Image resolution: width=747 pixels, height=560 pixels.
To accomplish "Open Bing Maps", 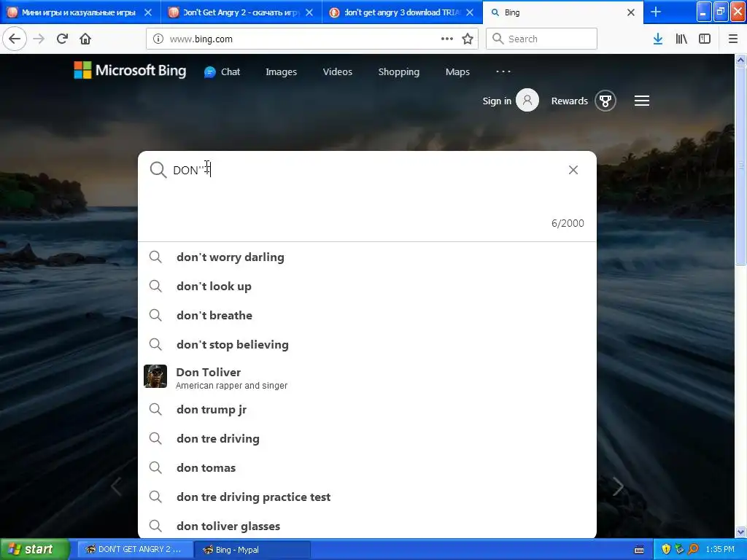I will (457, 72).
